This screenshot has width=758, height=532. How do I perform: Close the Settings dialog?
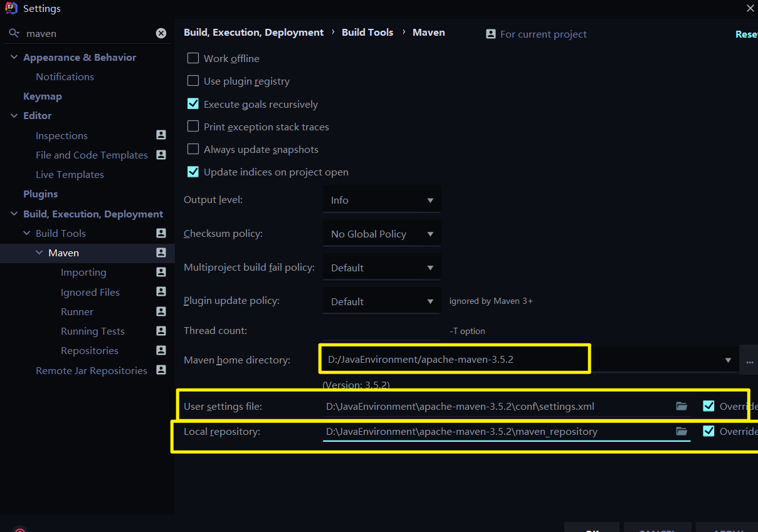point(750,8)
